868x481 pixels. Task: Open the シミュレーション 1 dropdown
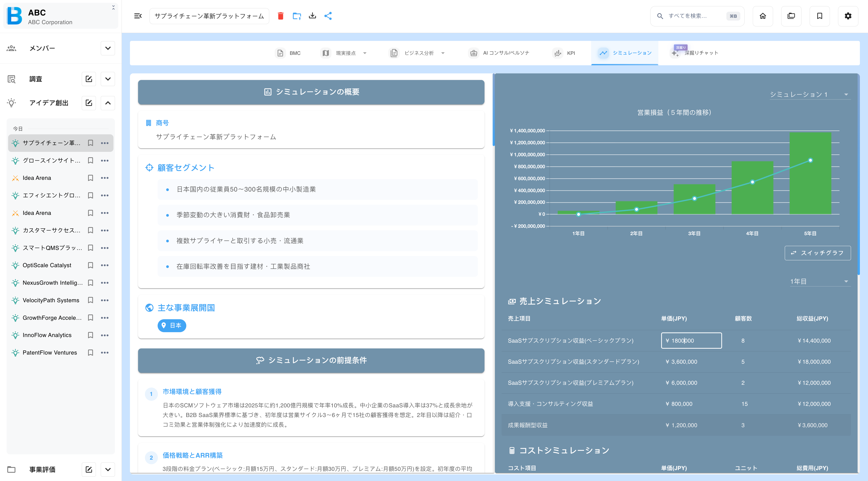pyautogui.click(x=810, y=94)
